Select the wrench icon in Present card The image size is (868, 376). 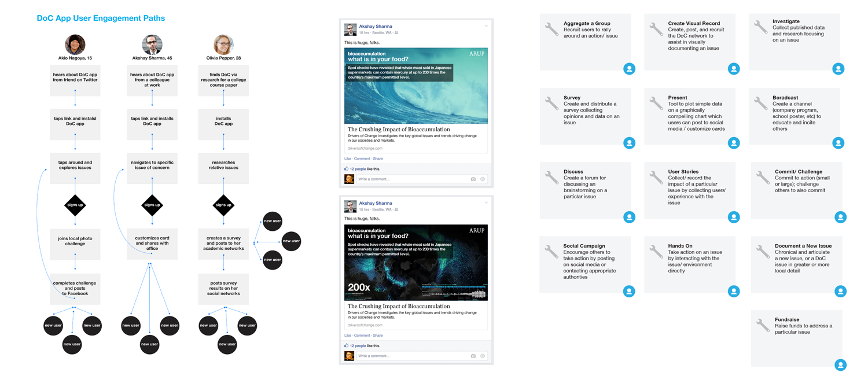click(656, 103)
